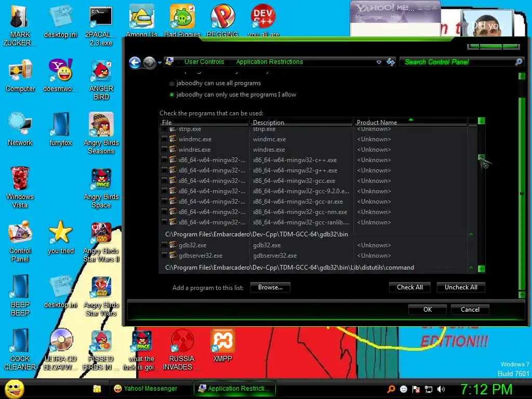
Task: Click the 7:12 PM taskbar clock
Action: (486, 389)
